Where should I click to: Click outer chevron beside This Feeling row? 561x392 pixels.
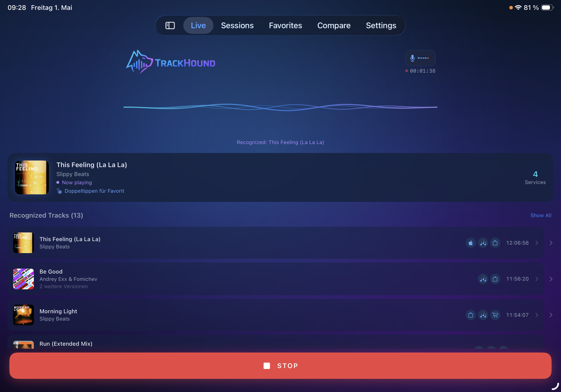pos(551,243)
